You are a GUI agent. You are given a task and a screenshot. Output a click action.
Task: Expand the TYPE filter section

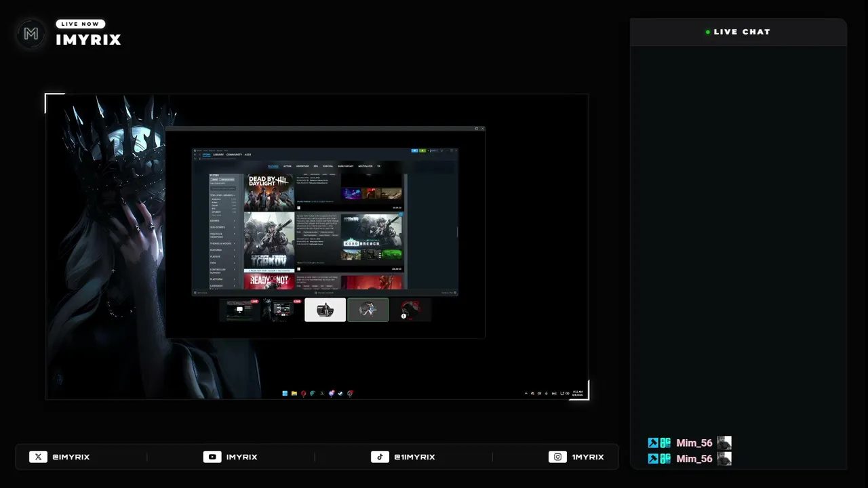[x=222, y=263]
